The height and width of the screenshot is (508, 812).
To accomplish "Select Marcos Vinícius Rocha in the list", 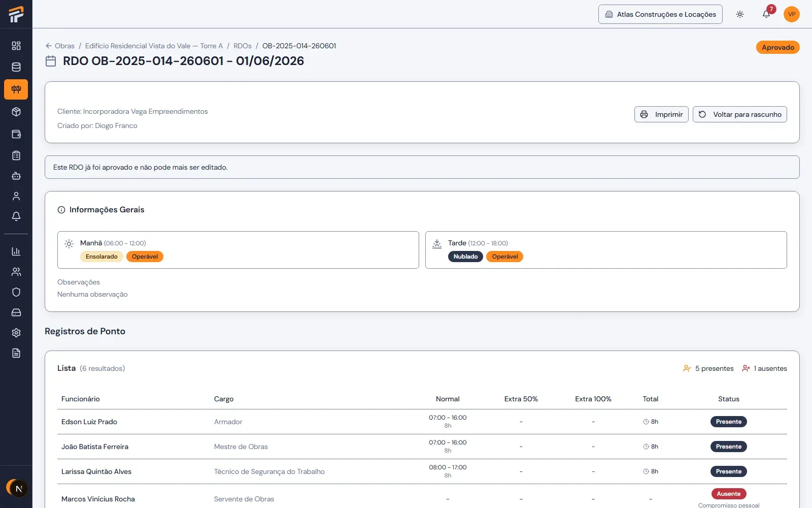I will click(98, 499).
